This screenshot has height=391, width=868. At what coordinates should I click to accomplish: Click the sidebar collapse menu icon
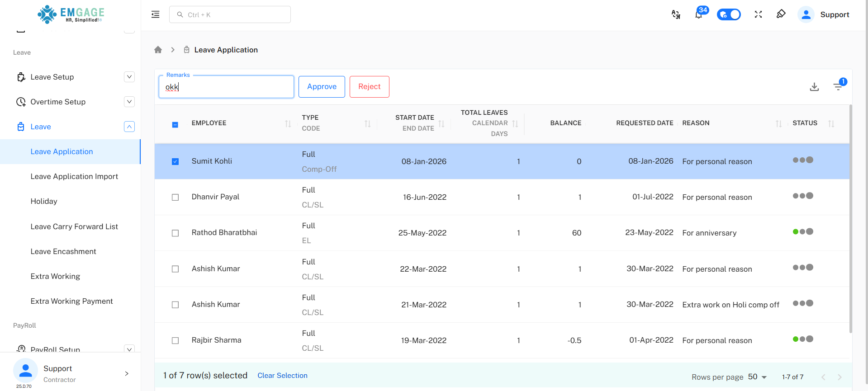click(155, 14)
